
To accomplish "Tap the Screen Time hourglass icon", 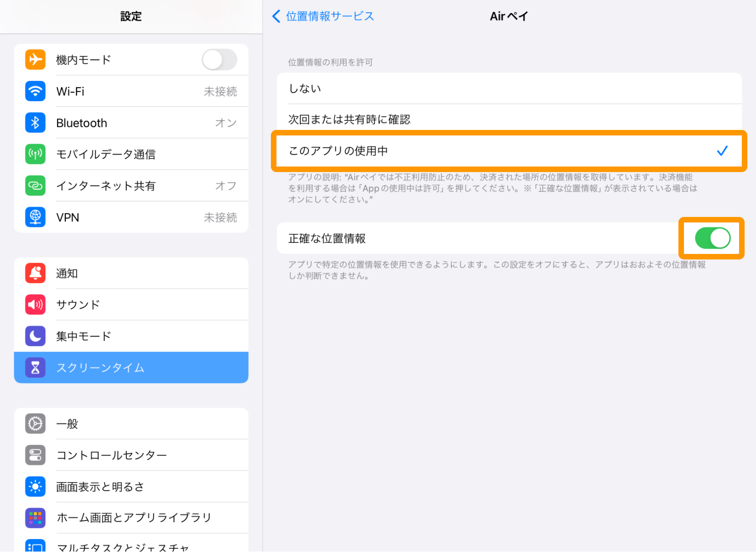I will point(35,368).
